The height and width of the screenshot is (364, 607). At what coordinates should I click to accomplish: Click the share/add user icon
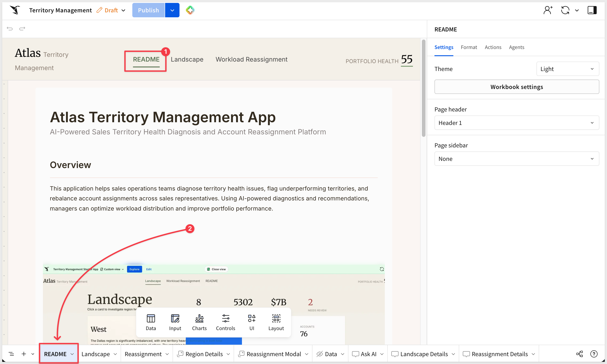tap(548, 10)
